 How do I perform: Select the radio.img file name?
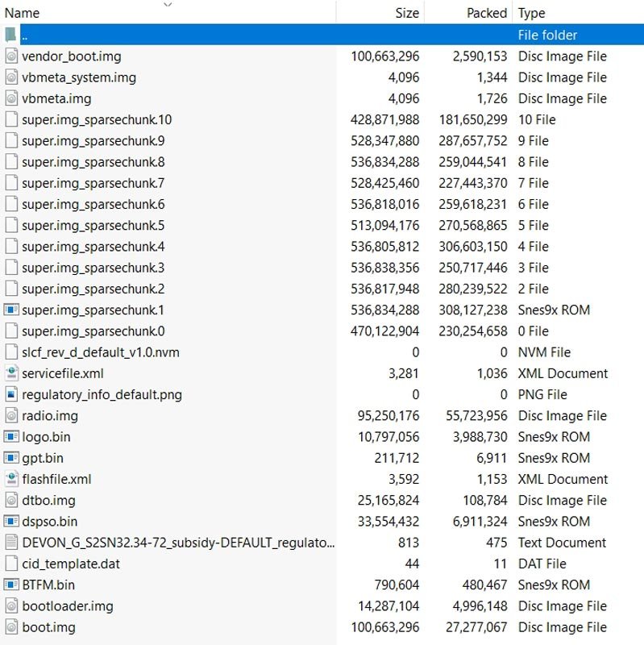pyautogui.click(x=50, y=415)
